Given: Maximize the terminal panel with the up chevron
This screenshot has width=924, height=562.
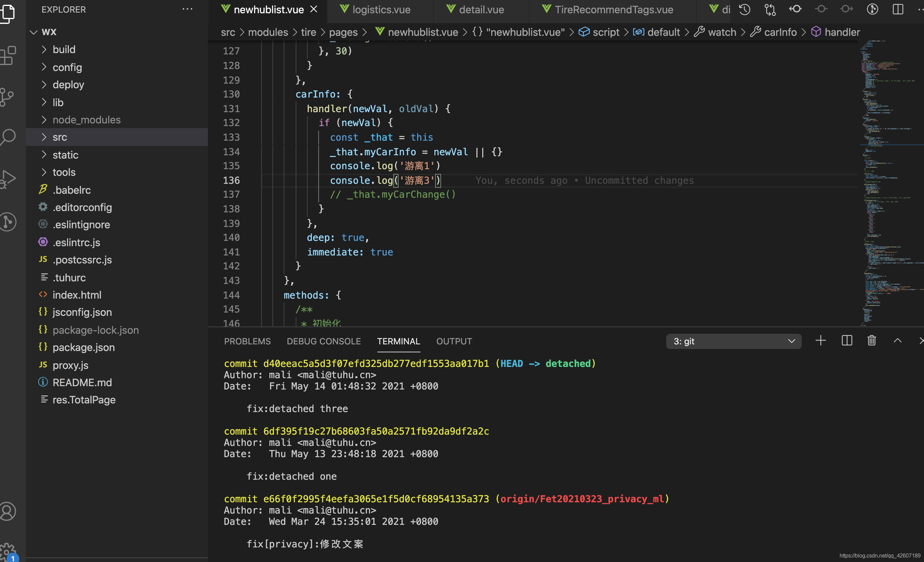Looking at the screenshot, I should coord(897,341).
